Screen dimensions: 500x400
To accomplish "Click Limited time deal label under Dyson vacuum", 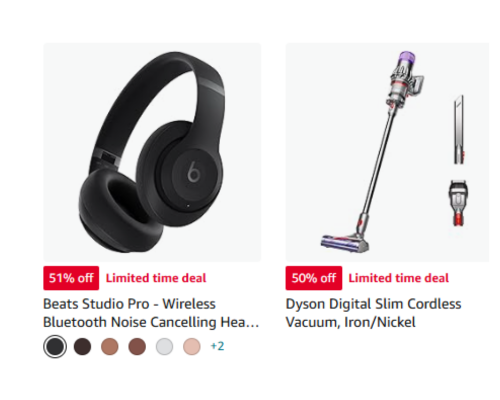I will pyautogui.click(x=399, y=278).
